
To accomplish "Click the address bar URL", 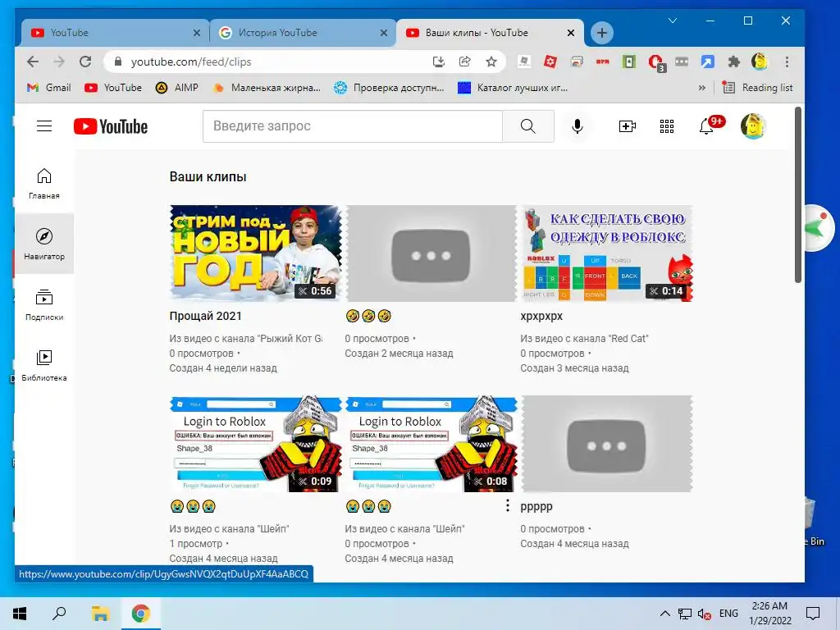I will coord(191,62).
